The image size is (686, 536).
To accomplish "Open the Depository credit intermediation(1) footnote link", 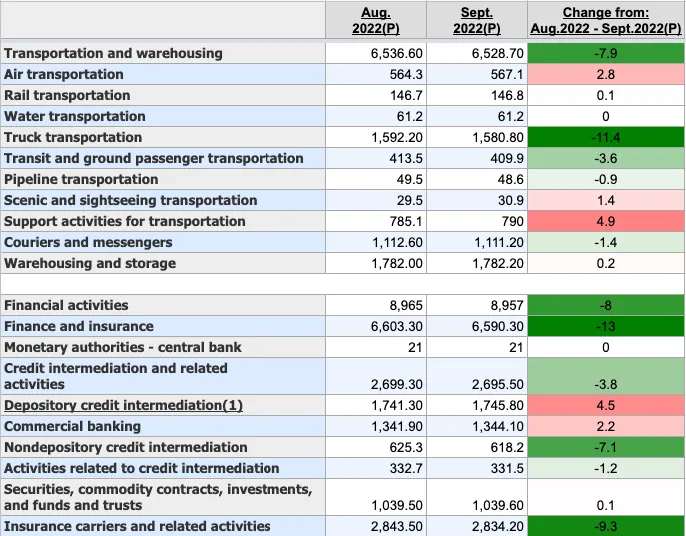I will pos(123,406).
